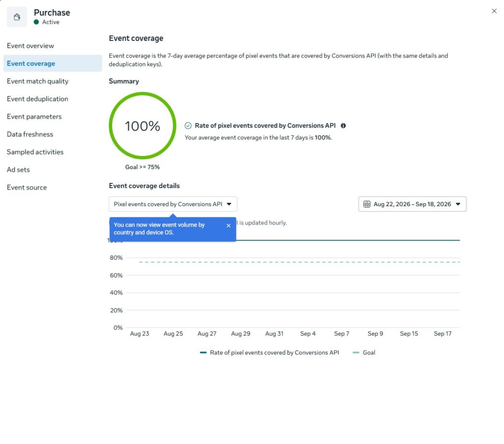Viewport: 504px width, 444px height.
Task: Click the teal coverage rate line in chart
Action: click(347, 240)
